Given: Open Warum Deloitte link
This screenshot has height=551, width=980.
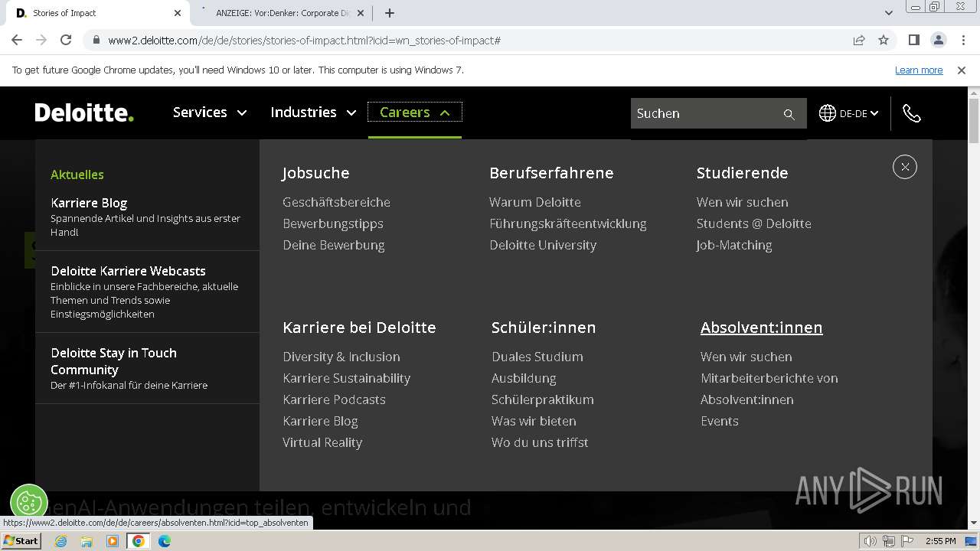Looking at the screenshot, I should [x=535, y=202].
